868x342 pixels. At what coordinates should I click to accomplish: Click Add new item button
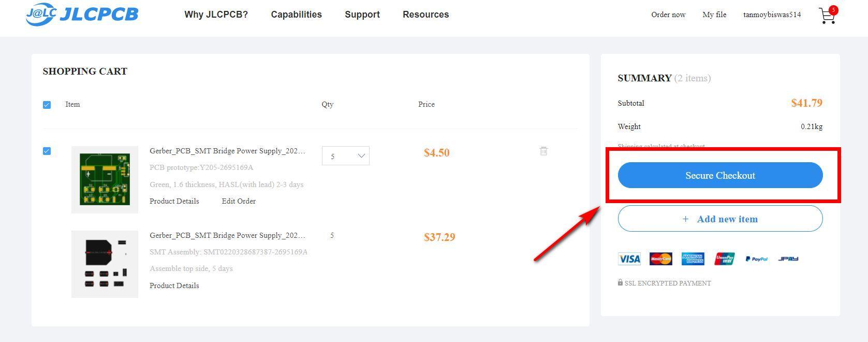point(720,219)
